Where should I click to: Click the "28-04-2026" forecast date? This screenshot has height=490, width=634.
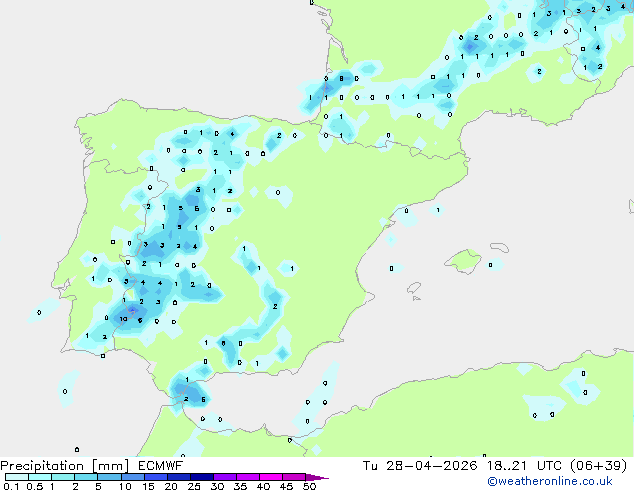pyautogui.click(x=431, y=466)
